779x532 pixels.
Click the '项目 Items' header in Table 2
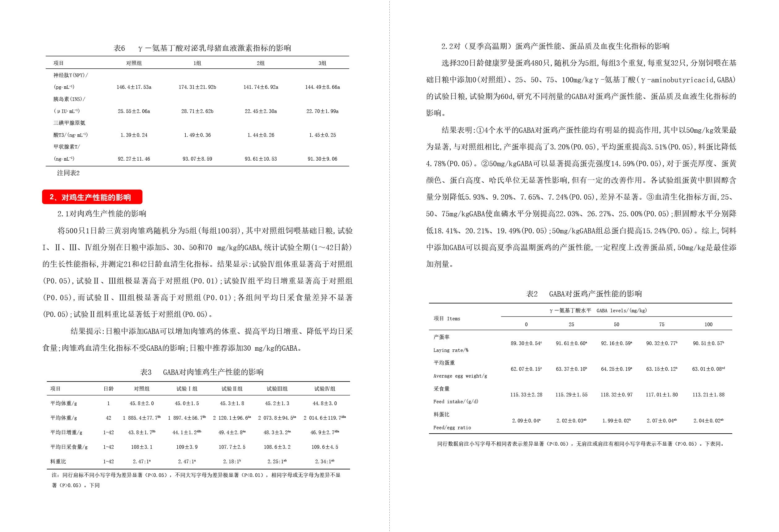coord(447,318)
